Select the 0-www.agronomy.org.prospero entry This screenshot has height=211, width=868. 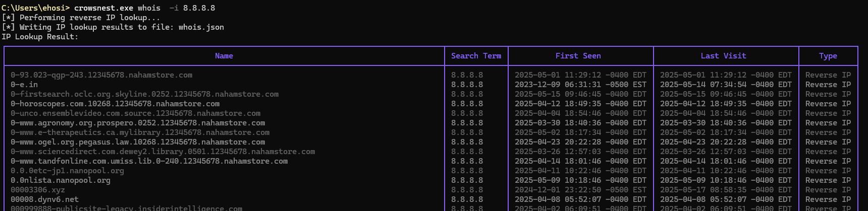pyautogui.click(x=138, y=123)
